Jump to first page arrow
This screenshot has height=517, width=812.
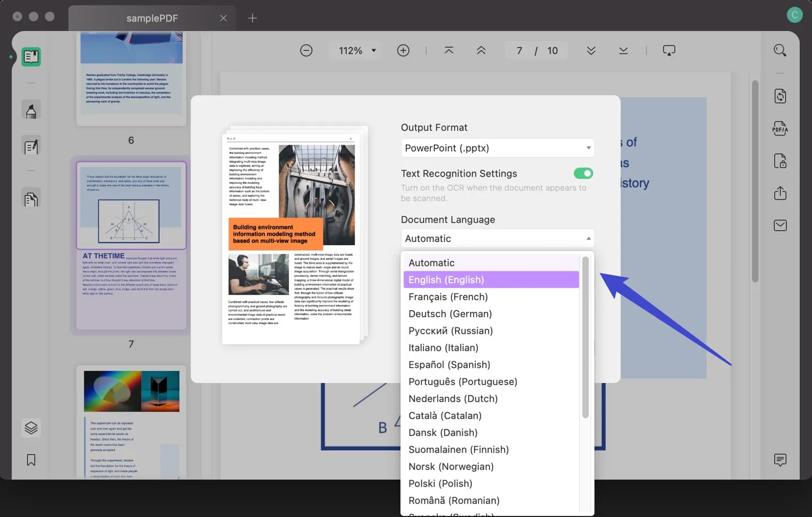coord(449,51)
